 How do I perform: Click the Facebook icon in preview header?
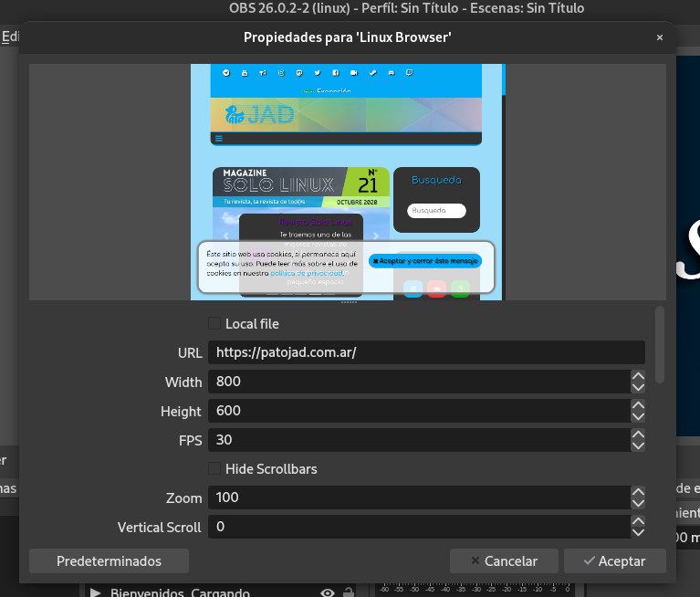(x=336, y=73)
